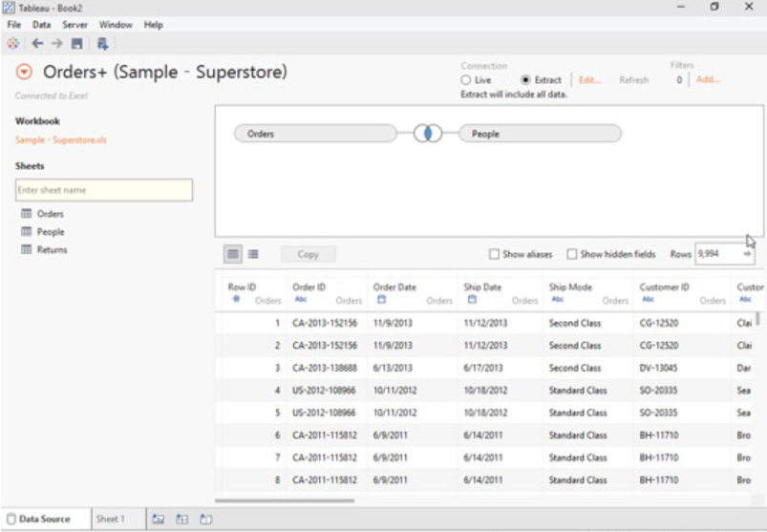Create a new story icon
Viewport: 767px width, 532px height.
pyautogui.click(x=206, y=519)
